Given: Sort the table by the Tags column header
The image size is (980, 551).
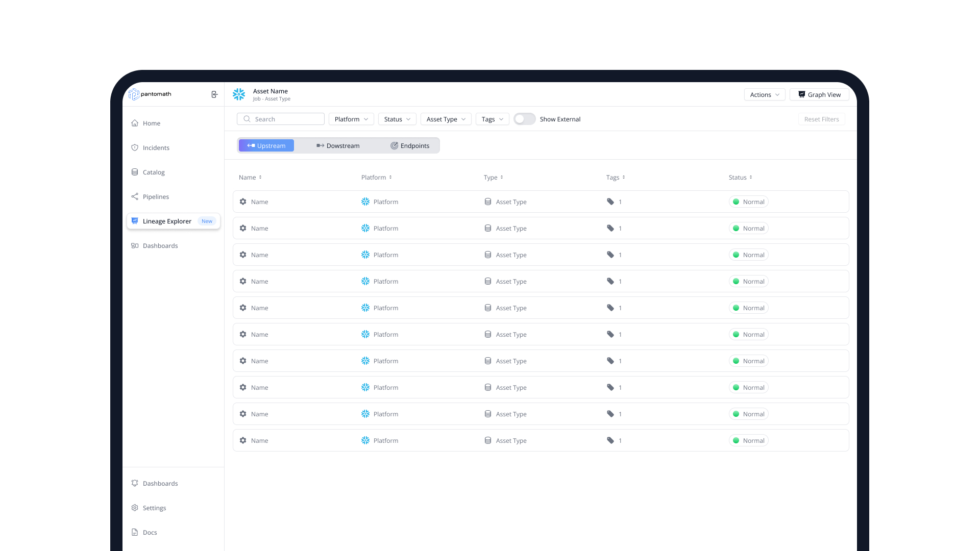Looking at the screenshot, I should point(616,177).
